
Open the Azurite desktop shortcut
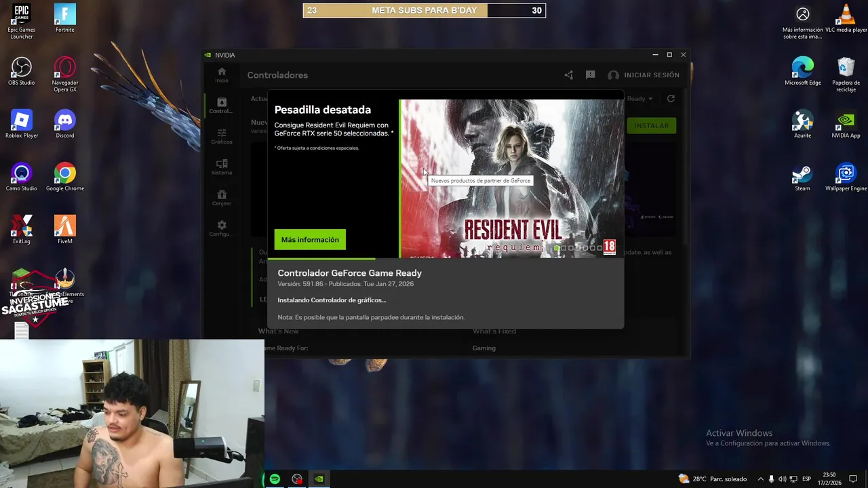tap(803, 124)
